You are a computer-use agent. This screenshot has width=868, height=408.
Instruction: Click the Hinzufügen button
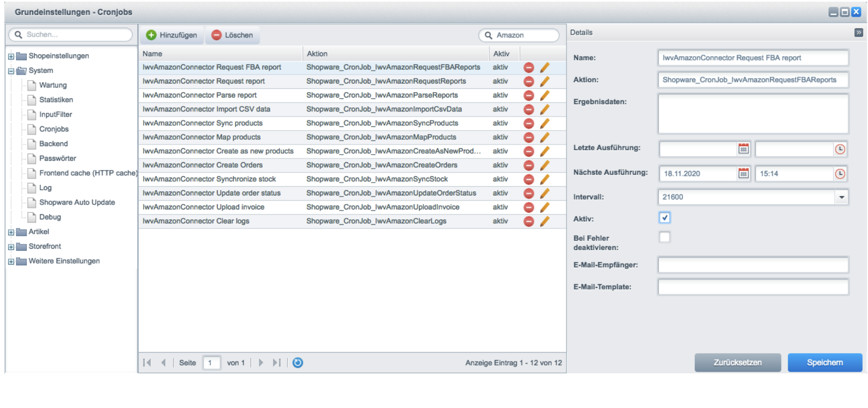172,35
